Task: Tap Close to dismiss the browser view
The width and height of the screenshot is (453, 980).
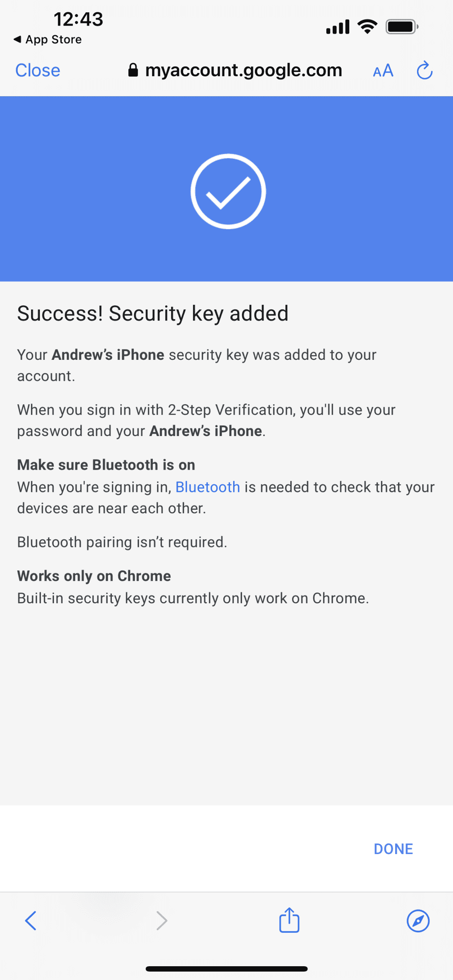Action: [37, 70]
